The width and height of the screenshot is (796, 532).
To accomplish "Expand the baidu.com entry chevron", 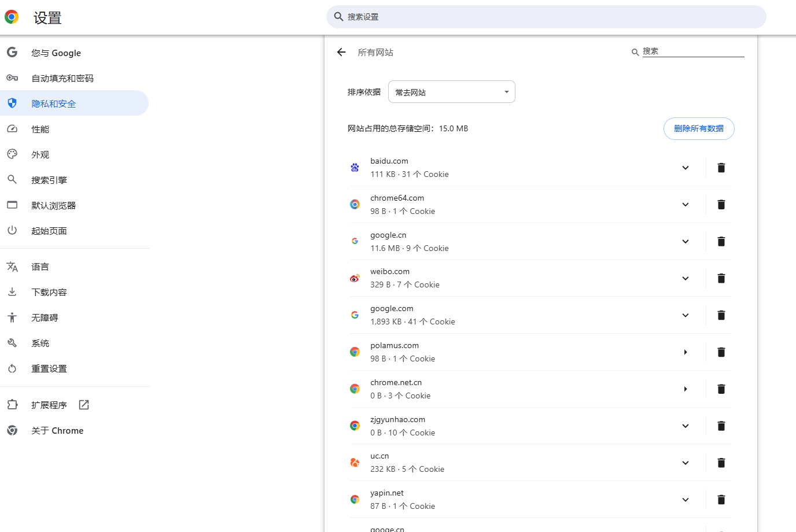I will click(685, 168).
